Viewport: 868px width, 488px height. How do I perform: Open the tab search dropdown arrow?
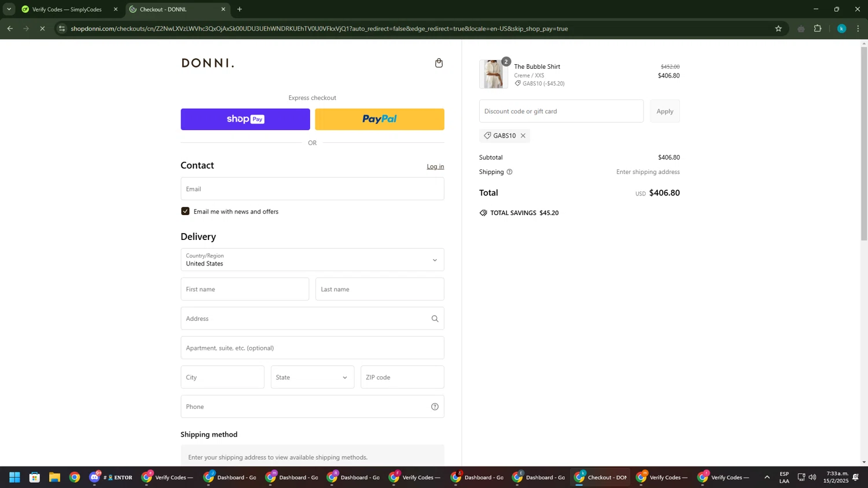click(9, 9)
